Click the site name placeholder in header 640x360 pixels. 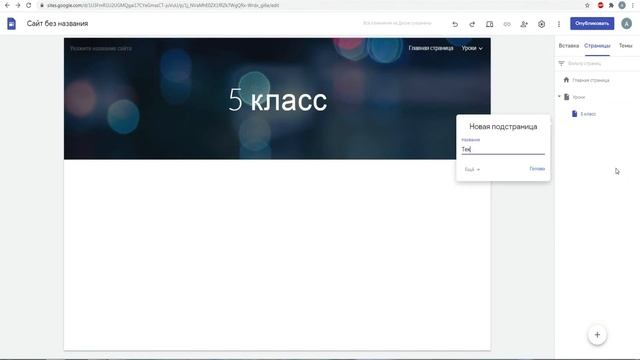tap(101, 49)
